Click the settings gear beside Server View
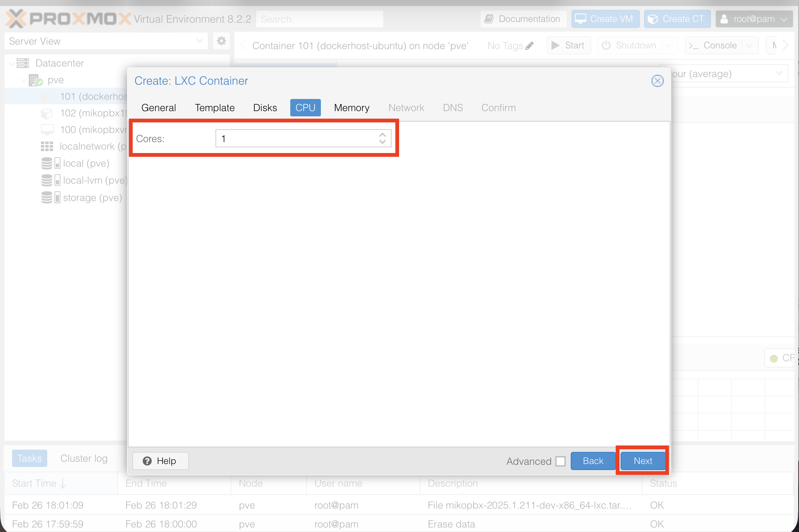The width and height of the screenshot is (799, 532). click(221, 41)
